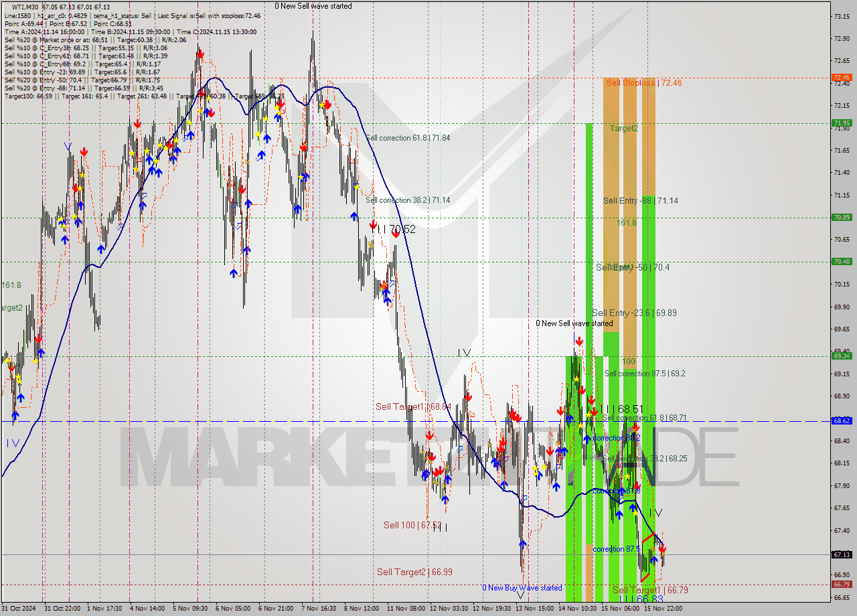Image resolution: width=857 pixels, height=616 pixels.
Task: Select the 'Sell correction 61.8 | 68.71' label
Action: (x=644, y=418)
